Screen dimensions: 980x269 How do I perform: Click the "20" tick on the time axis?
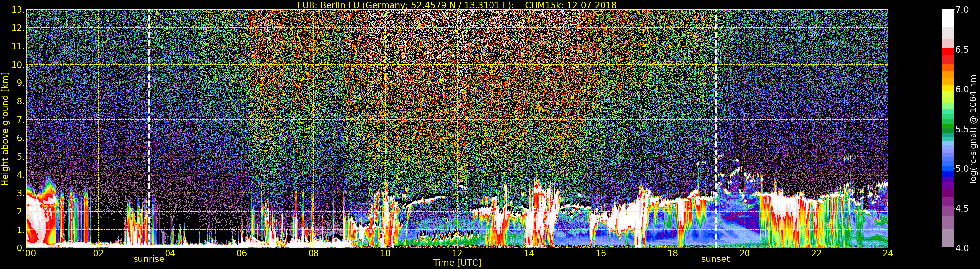point(745,253)
